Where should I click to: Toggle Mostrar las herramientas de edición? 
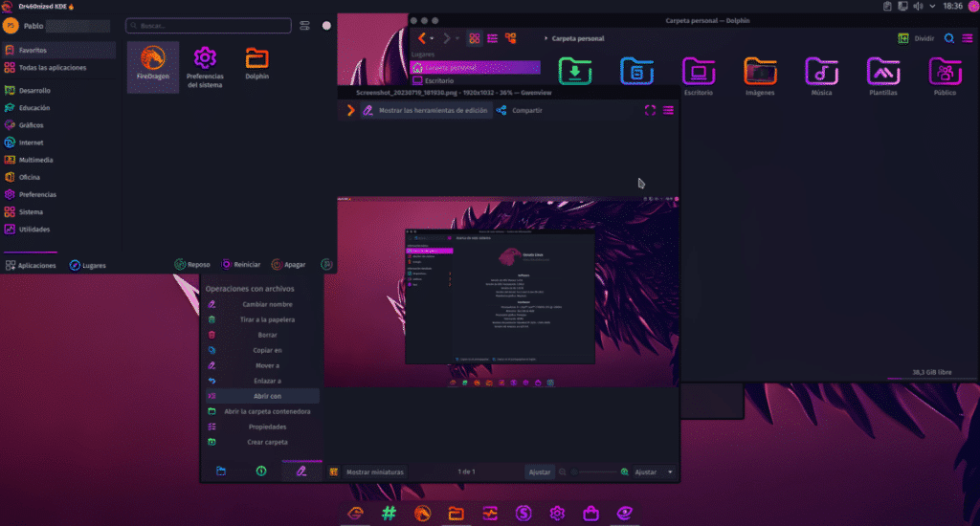pos(425,111)
